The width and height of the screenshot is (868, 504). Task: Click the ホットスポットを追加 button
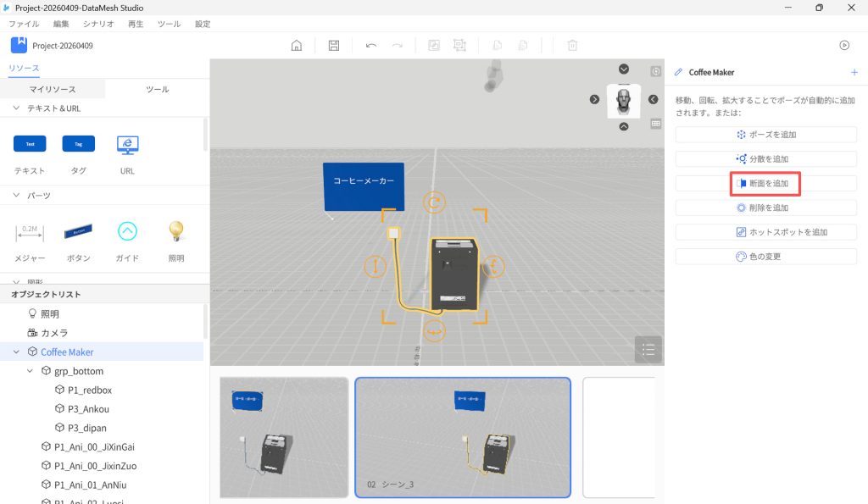765,232
